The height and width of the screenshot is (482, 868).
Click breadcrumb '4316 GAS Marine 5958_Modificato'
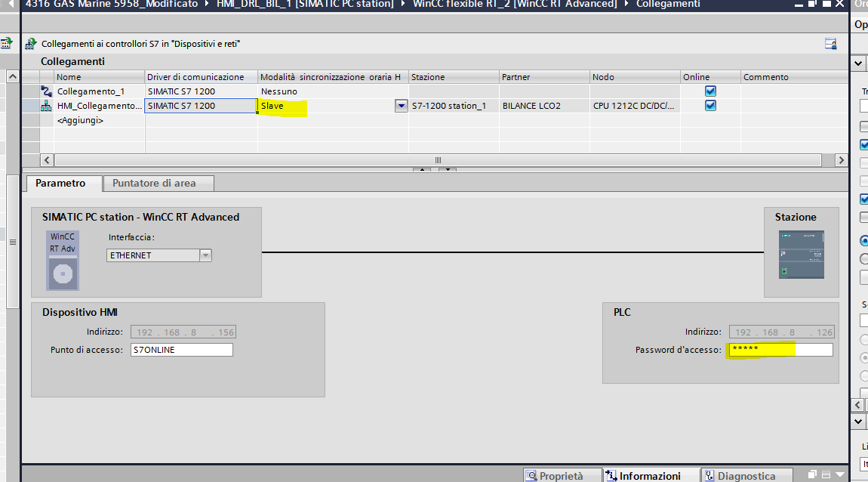click(x=112, y=4)
